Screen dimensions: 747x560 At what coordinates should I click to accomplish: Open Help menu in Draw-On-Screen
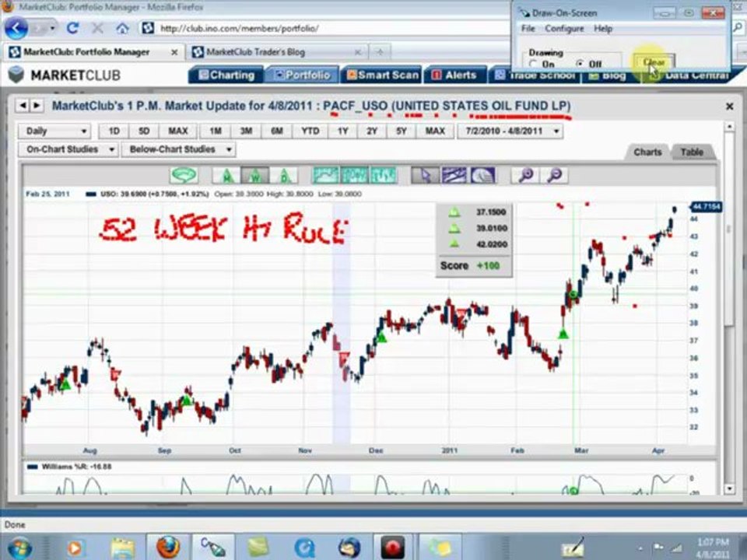pyautogui.click(x=602, y=29)
